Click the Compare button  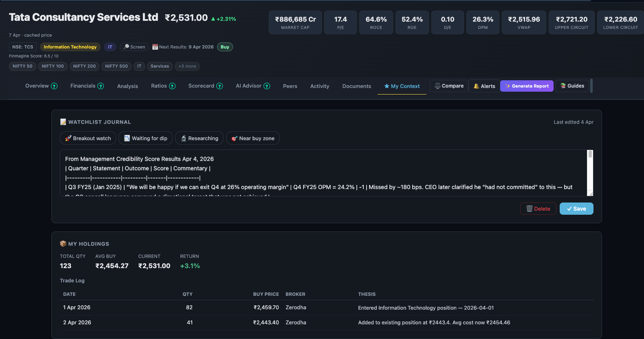(x=449, y=86)
